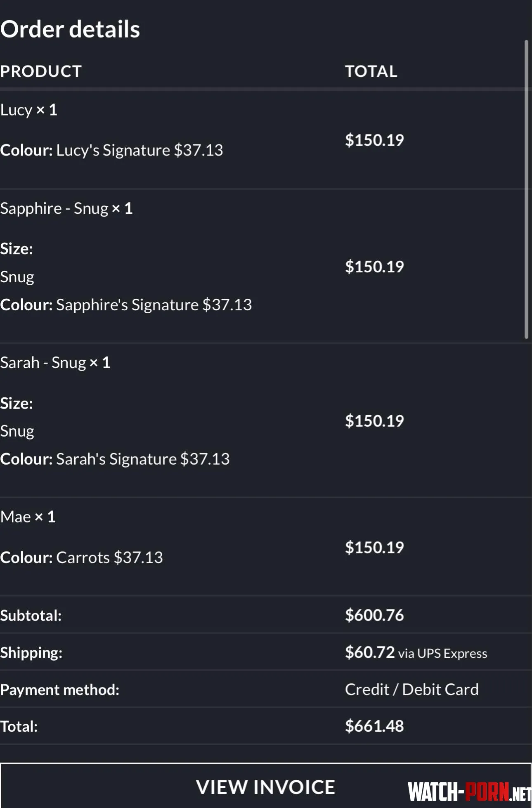Select the $600.76 subtotal amount

tap(374, 615)
